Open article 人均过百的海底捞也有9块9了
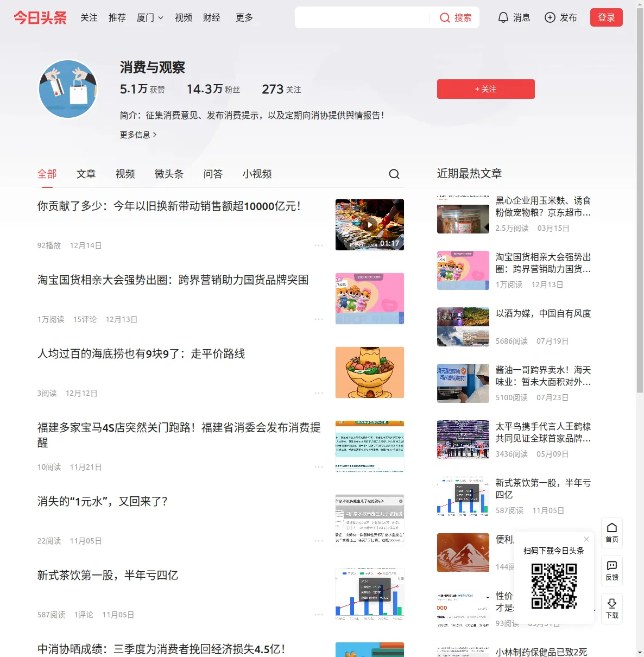Viewport: 644px width, 657px height. [x=141, y=354]
